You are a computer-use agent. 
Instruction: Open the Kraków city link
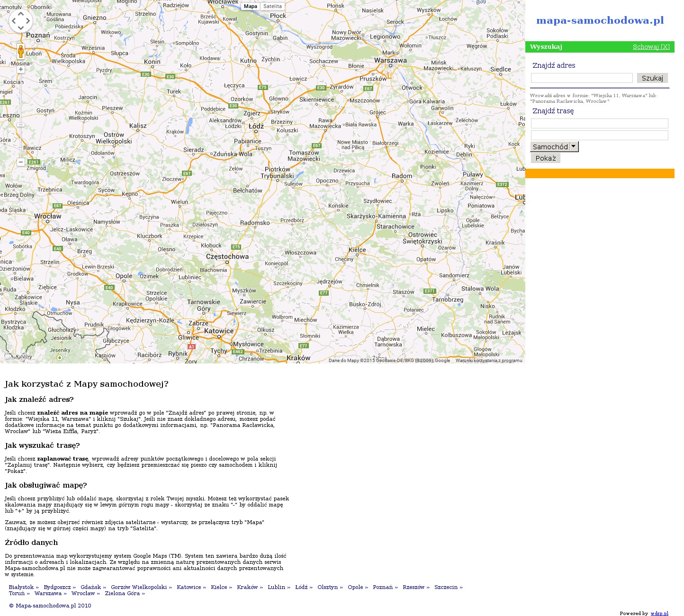pyautogui.click(x=247, y=587)
